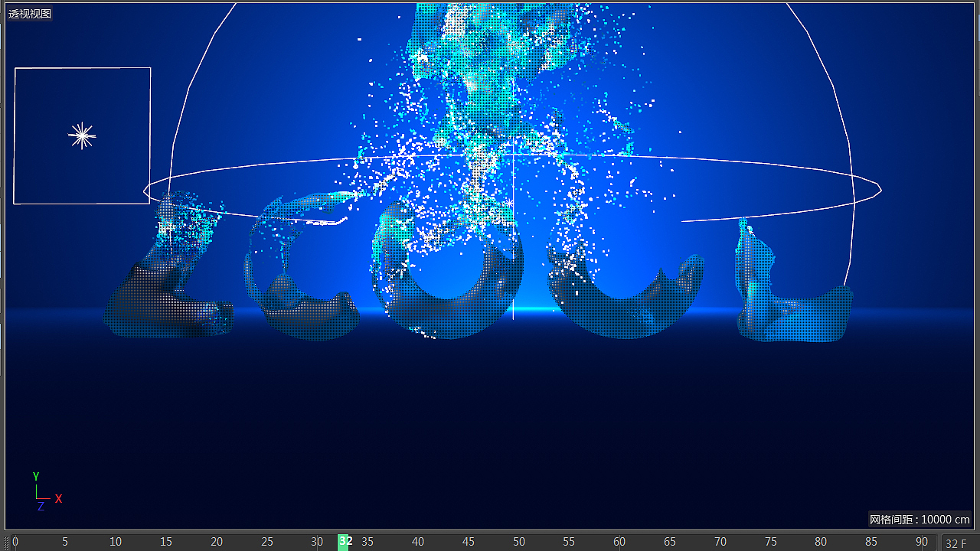Jump to frame 65 on timeline ruler
The height and width of the screenshot is (551, 980).
click(x=670, y=542)
